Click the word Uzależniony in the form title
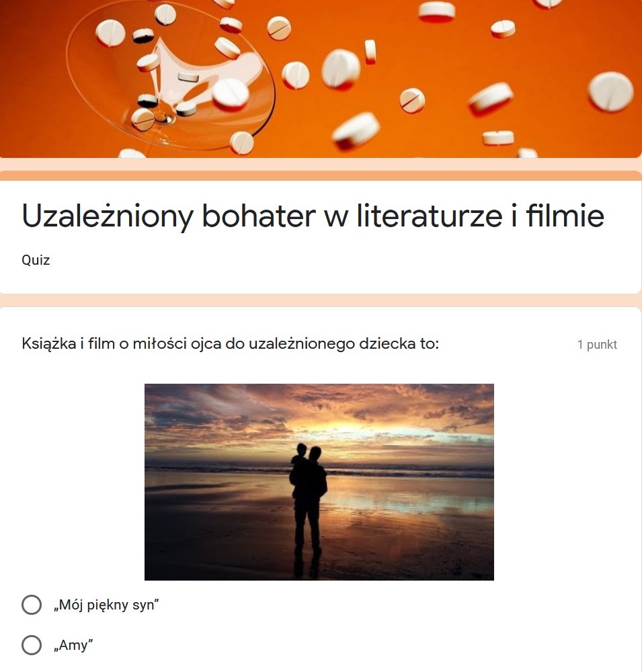Image resolution: width=642 pixels, height=672 pixels. click(107, 216)
